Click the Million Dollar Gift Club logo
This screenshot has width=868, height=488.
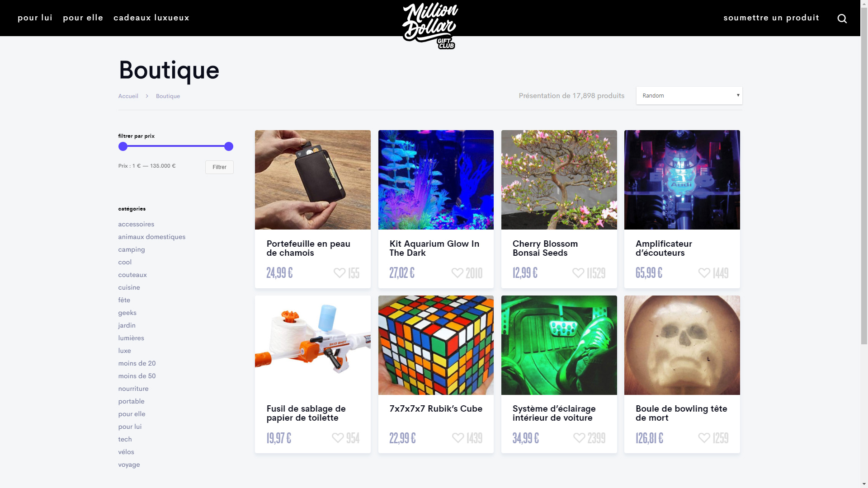[x=430, y=26]
